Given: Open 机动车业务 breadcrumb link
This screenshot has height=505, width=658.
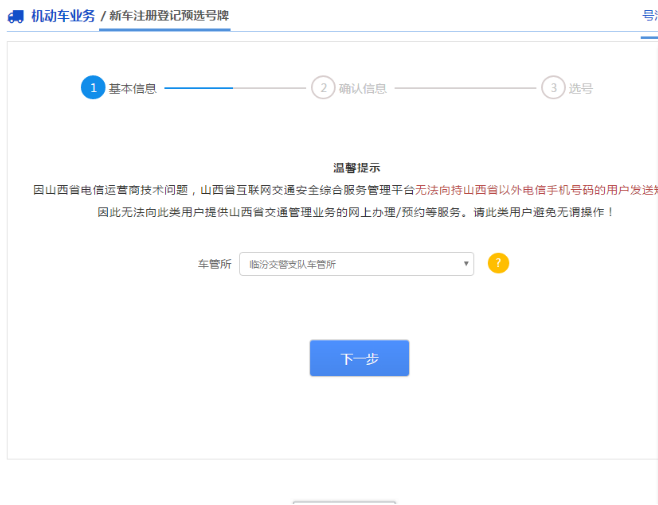Looking at the screenshot, I should (63, 16).
